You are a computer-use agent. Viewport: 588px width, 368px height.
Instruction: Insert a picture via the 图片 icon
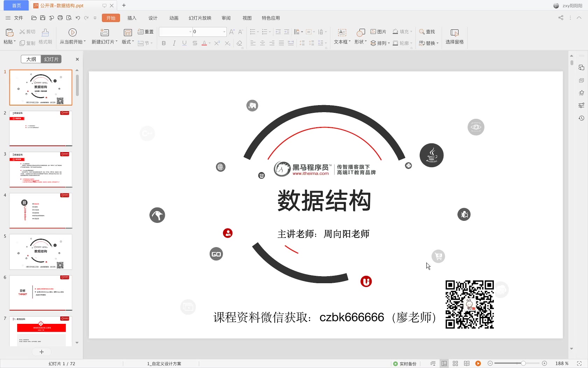pos(378,32)
